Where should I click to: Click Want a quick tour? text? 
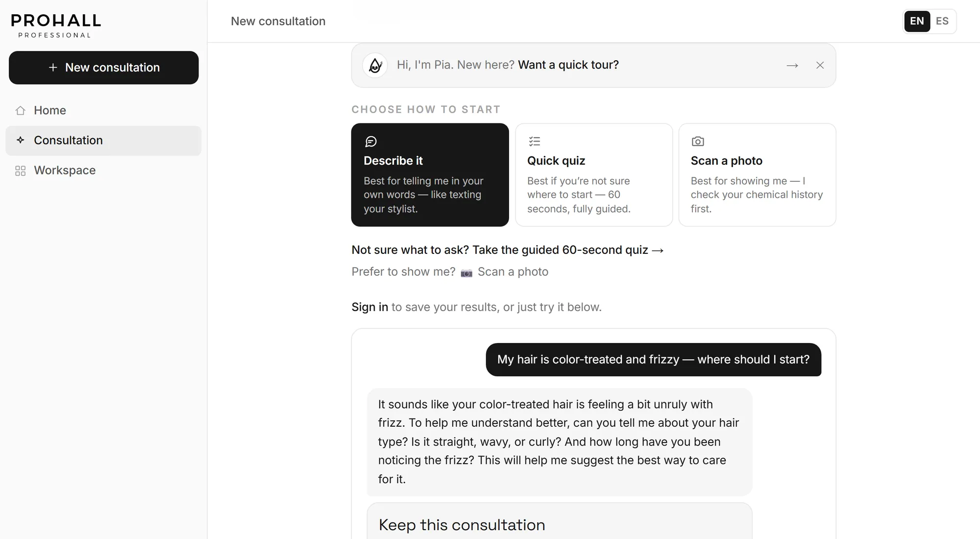click(568, 65)
